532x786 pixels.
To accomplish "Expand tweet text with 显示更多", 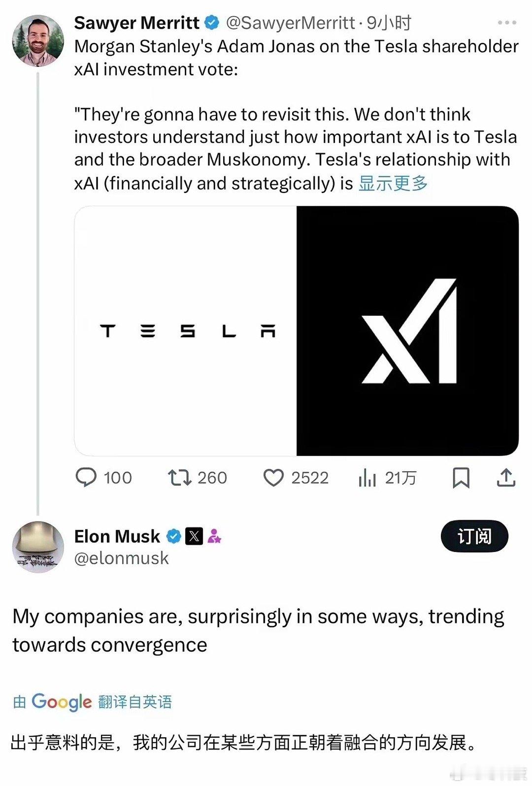I will [393, 183].
